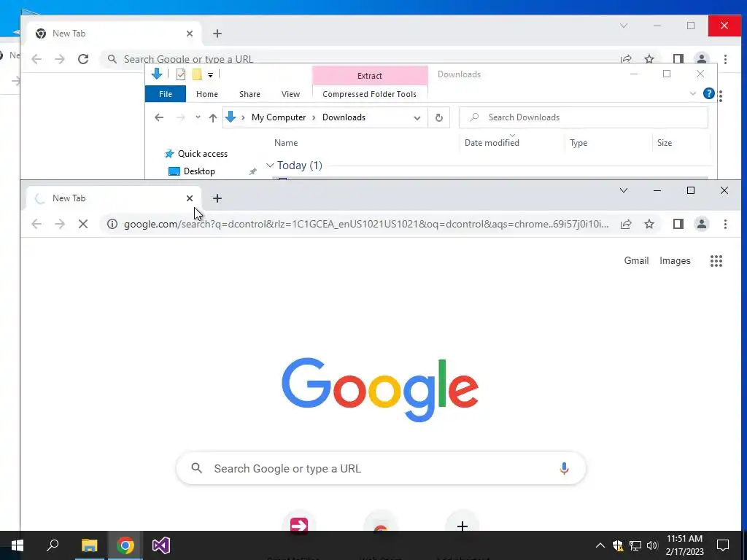Screen dimensions: 747x560
Task: Open Google apps grid
Action: [x=716, y=261]
